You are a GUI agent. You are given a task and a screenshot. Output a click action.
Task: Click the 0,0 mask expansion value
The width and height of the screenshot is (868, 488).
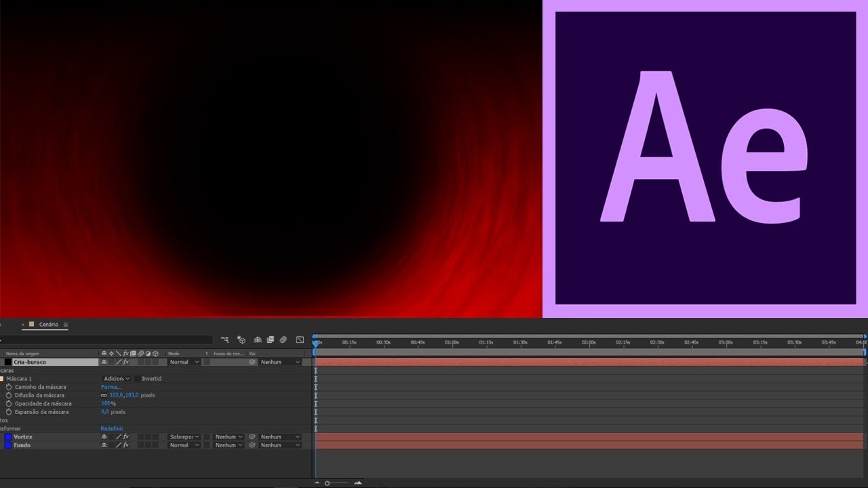pos(104,412)
